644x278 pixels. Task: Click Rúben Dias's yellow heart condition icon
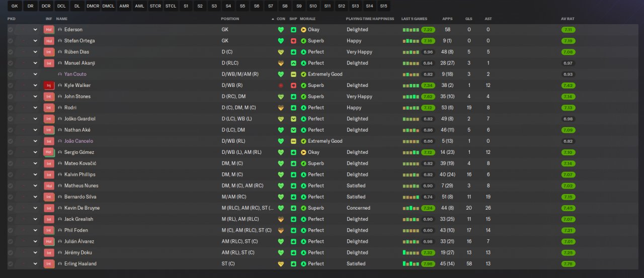coord(281,52)
